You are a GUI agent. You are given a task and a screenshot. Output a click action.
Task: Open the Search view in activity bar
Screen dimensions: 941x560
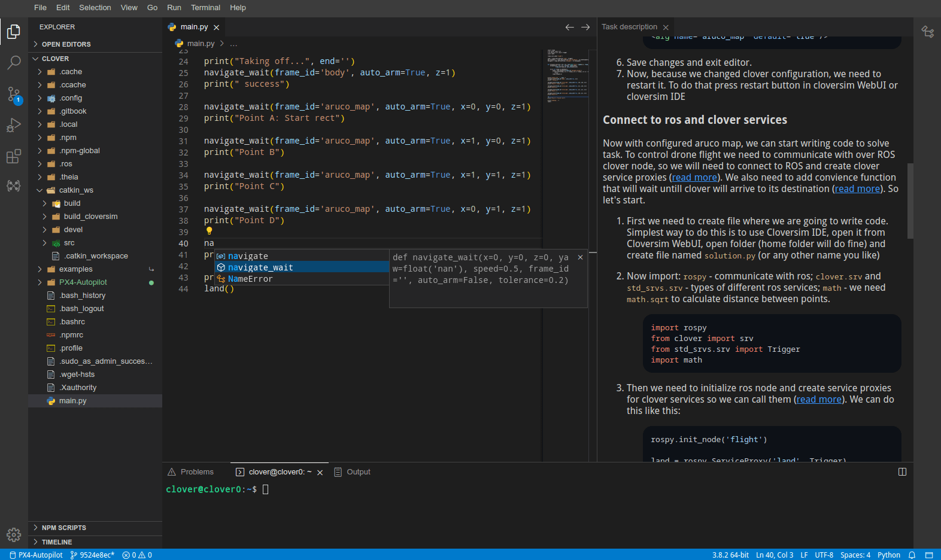pyautogui.click(x=14, y=62)
